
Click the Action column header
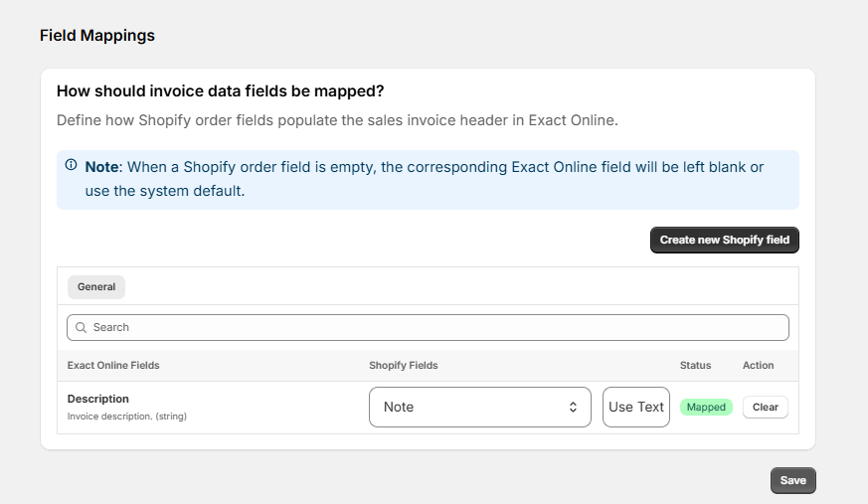(x=759, y=365)
